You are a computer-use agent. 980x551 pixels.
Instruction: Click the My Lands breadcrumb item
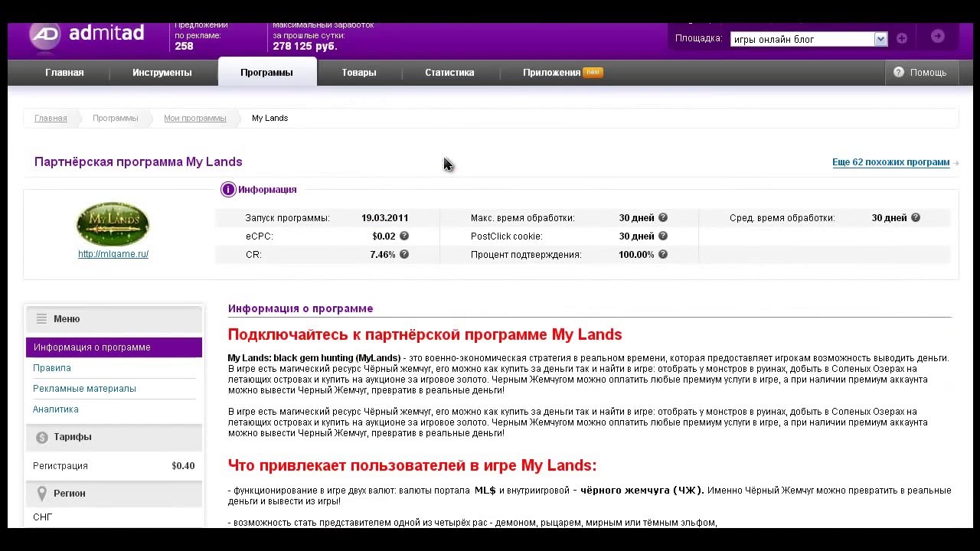click(x=269, y=119)
